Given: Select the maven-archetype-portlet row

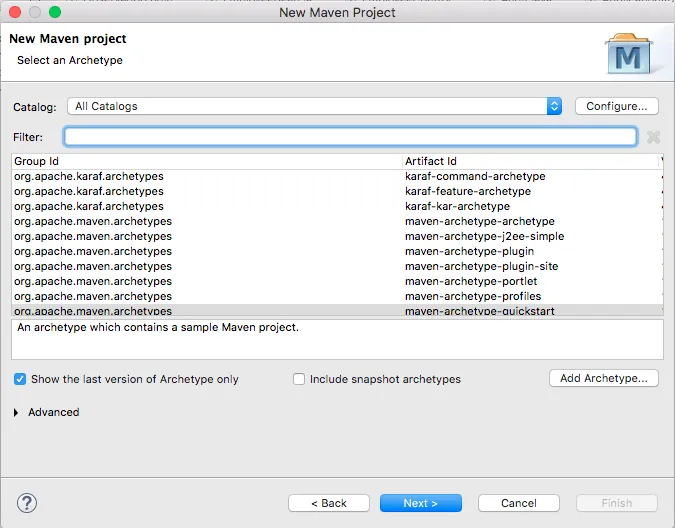Looking at the screenshot, I should coord(338,281).
